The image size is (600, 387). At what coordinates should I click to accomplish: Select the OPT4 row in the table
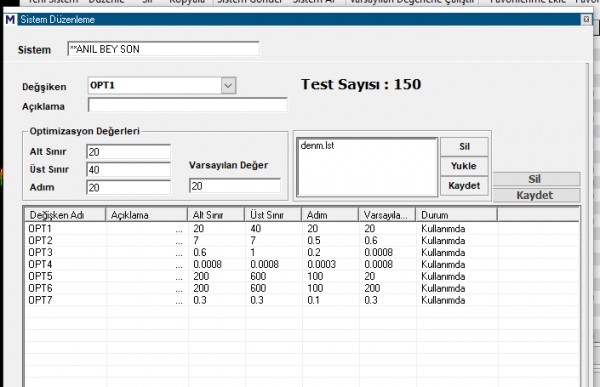pyautogui.click(x=302, y=264)
